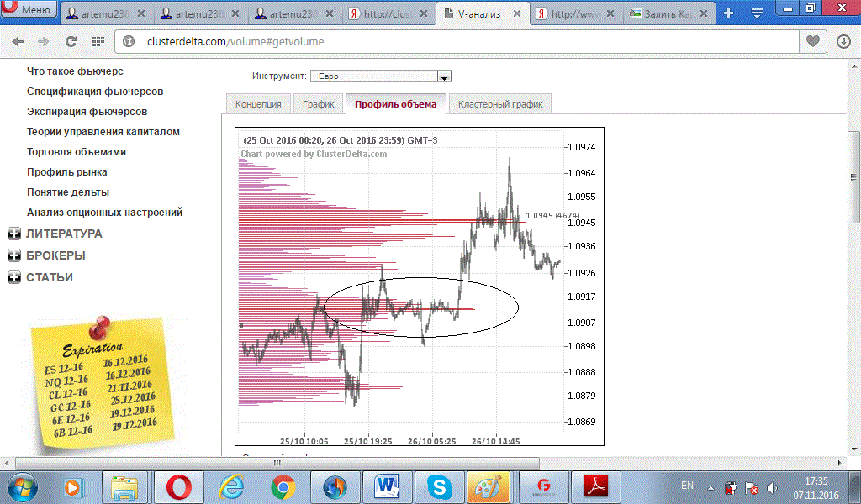Show hidden tray icons arrow
Image resolution: width=861 pixels, height=504 pixels.
tap(711, 488)
